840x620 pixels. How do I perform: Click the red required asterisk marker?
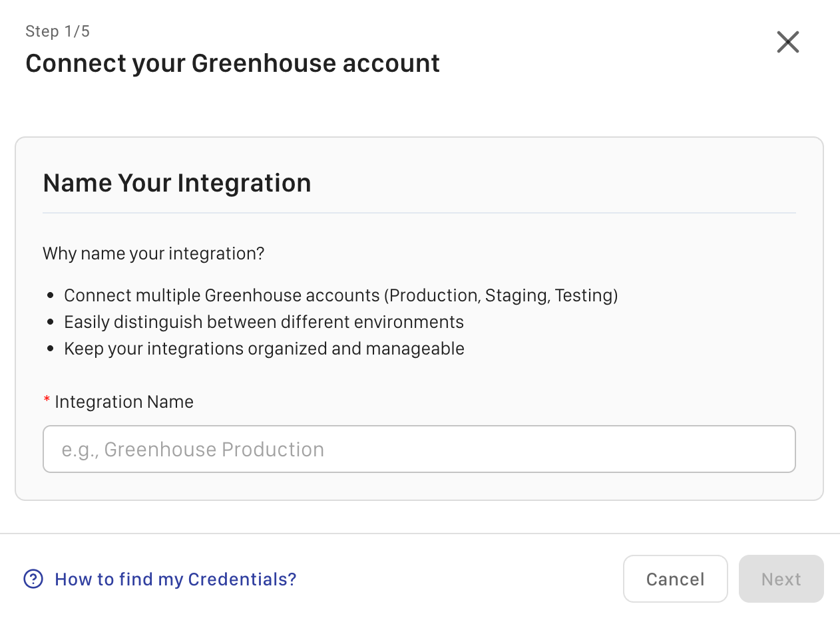pos(47,400)
